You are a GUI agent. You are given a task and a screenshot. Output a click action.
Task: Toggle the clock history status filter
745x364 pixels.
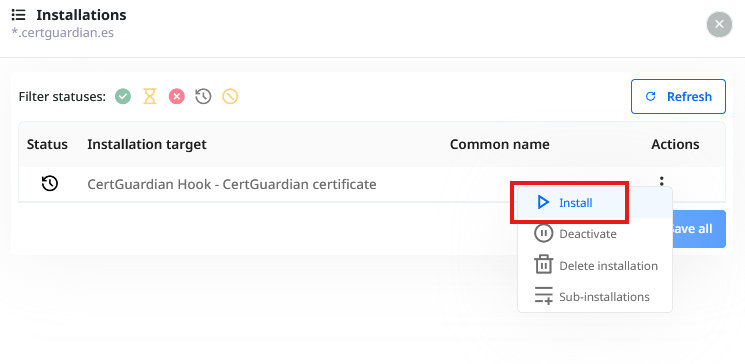[203, 97]
